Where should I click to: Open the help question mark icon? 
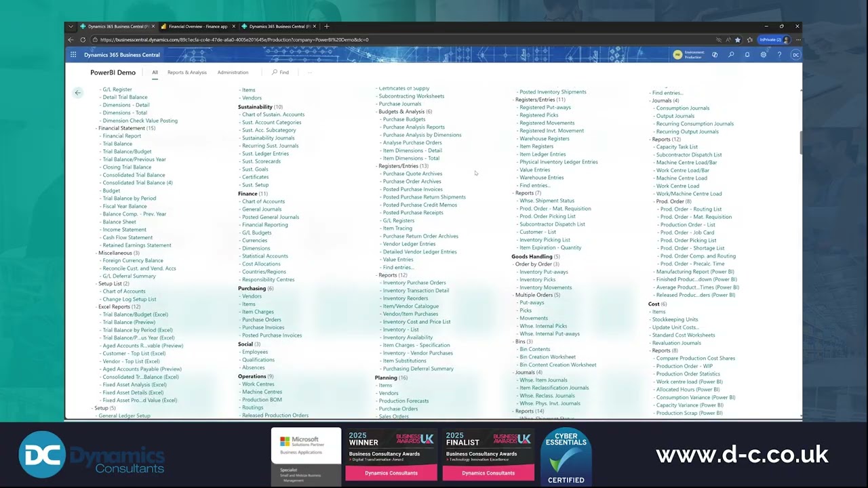click(779, 55)
